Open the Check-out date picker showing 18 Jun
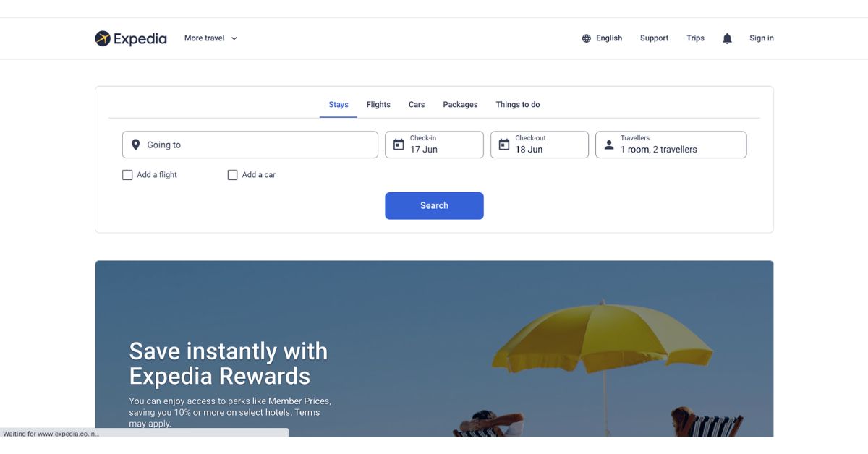This screenshot has height=454, width=868. (x=540, y=145)
